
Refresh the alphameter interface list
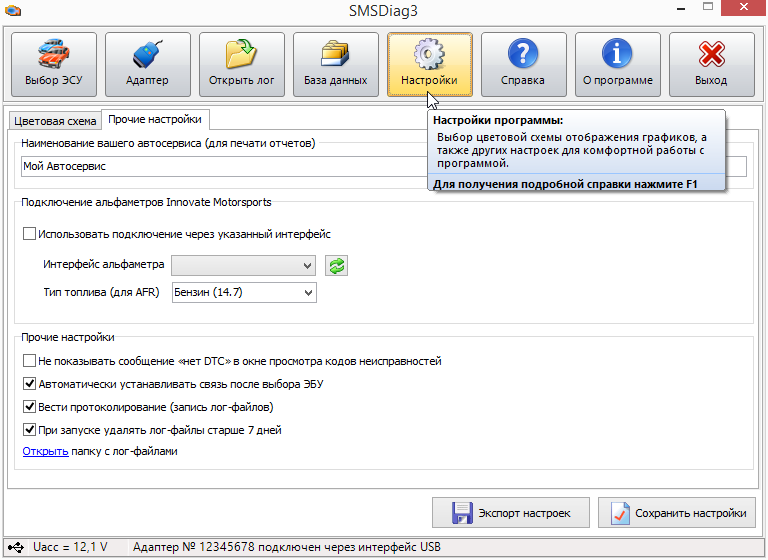point(336,265)
